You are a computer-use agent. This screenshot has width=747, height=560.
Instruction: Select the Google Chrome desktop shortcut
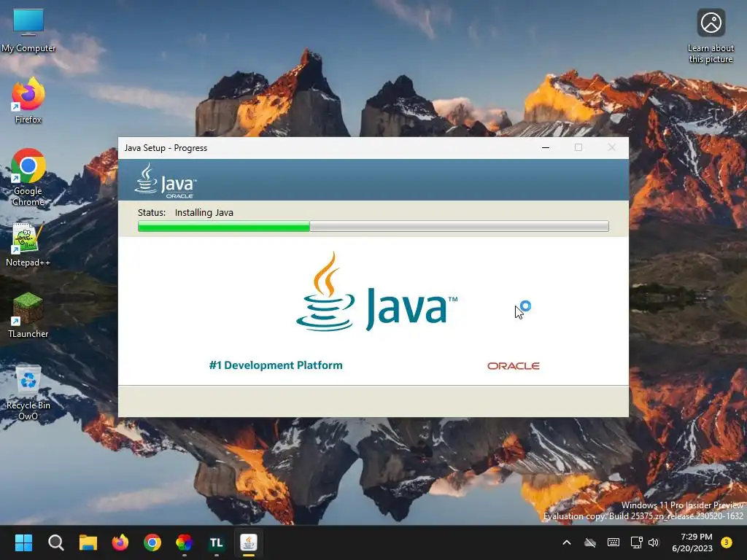click(28, 177)
